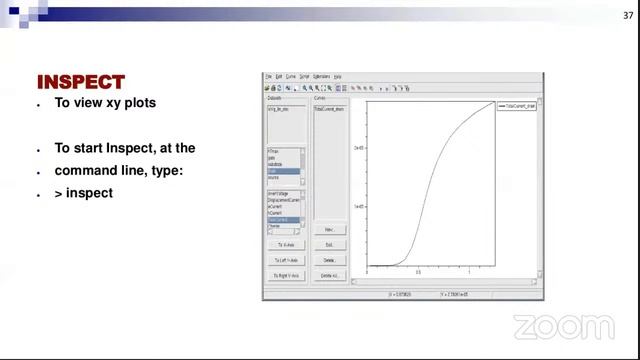The image size is (640, 360).
Task: Click the To Left Y-Axis button
Action: point(286,260)
